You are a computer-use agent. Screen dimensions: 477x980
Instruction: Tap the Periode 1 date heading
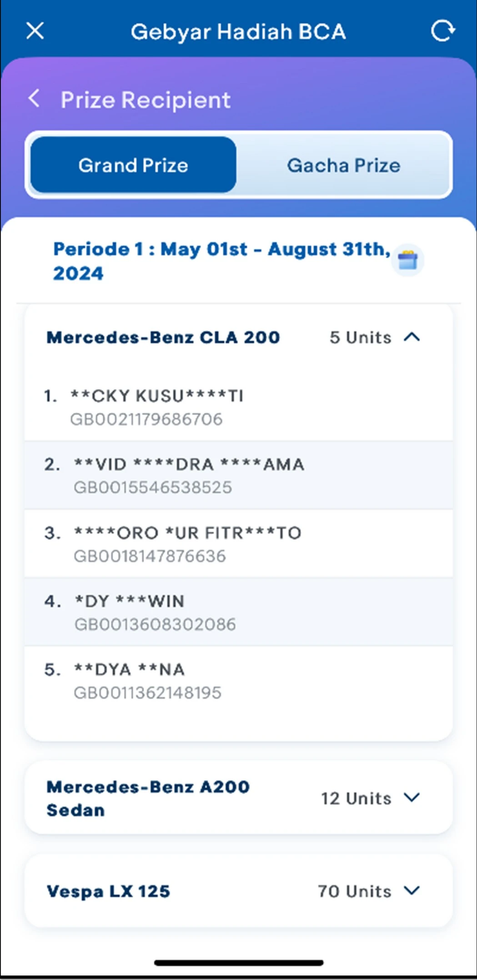click(221, 261)
